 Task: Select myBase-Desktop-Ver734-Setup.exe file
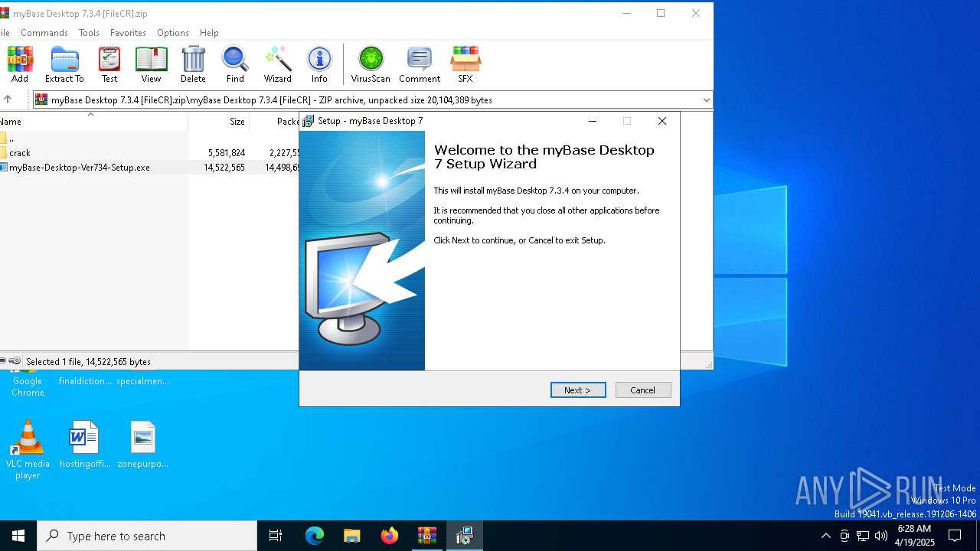point(149,168)
